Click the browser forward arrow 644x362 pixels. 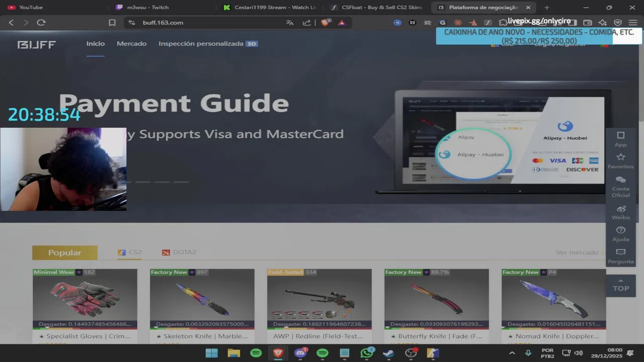pyautogui.click(x=26, y=23)
